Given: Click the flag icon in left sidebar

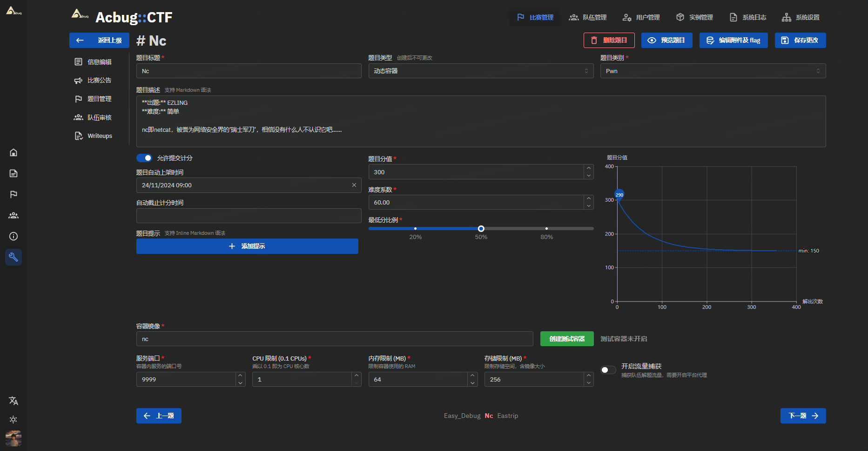Looking at the screenshot, I should [x=13, y=194].
